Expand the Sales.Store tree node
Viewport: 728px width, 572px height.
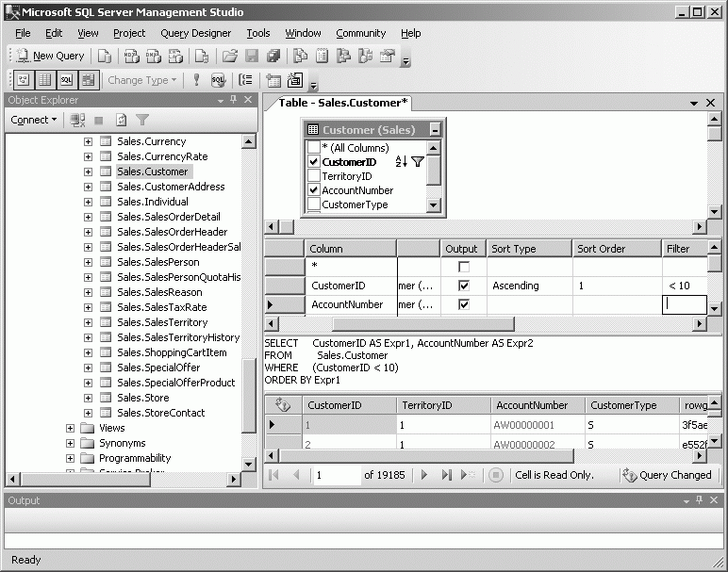coord(88,398)
